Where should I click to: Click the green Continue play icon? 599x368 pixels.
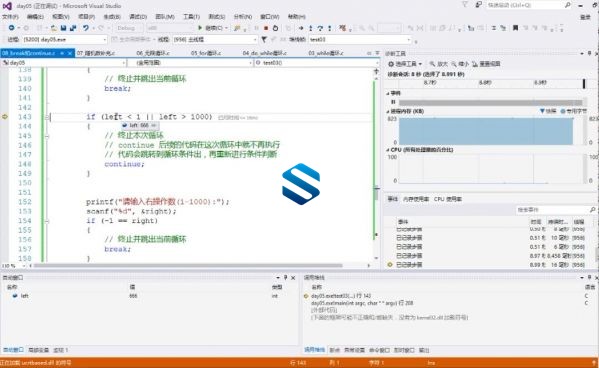pyautogui.click(x=200, y=28)
